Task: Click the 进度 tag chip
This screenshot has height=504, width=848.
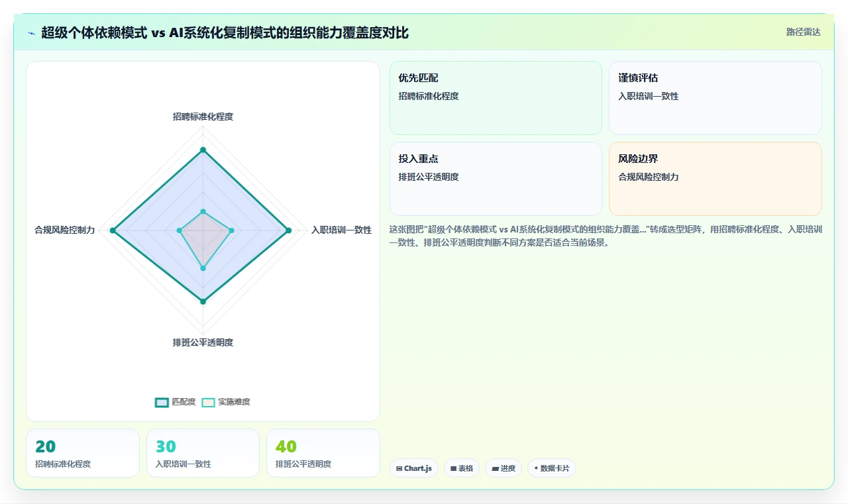Action: pyautogui.click(x=503, y=468)
